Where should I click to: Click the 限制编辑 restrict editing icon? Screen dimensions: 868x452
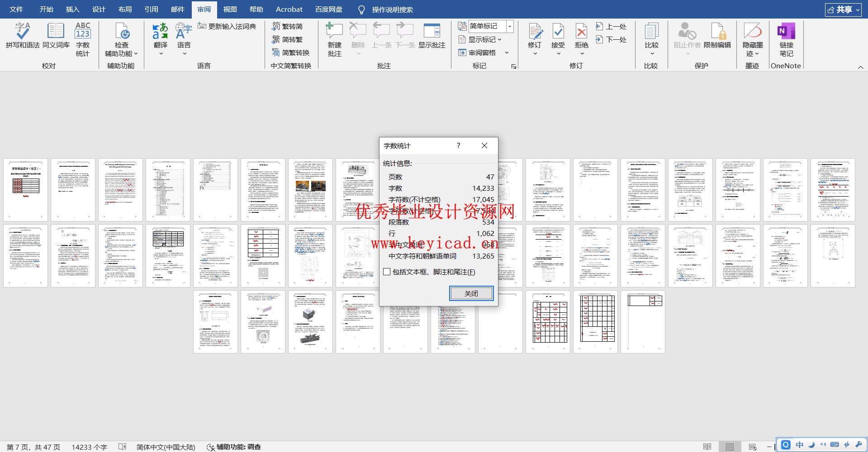tap(717, 31)
